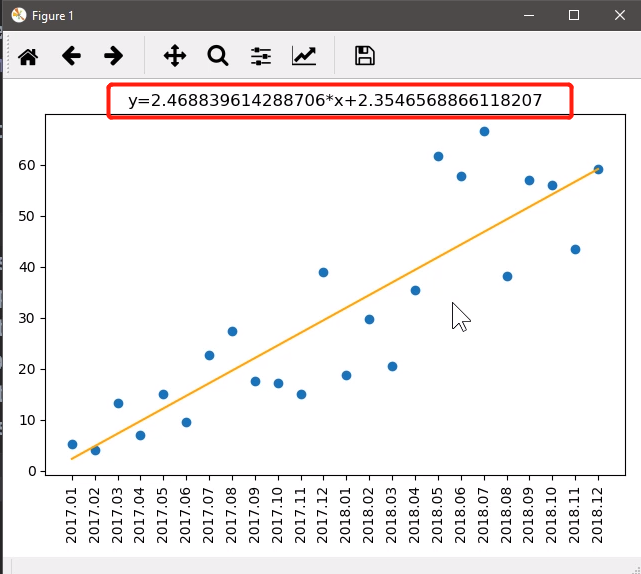Click the 0 y-axis tick label

(32, 471)
